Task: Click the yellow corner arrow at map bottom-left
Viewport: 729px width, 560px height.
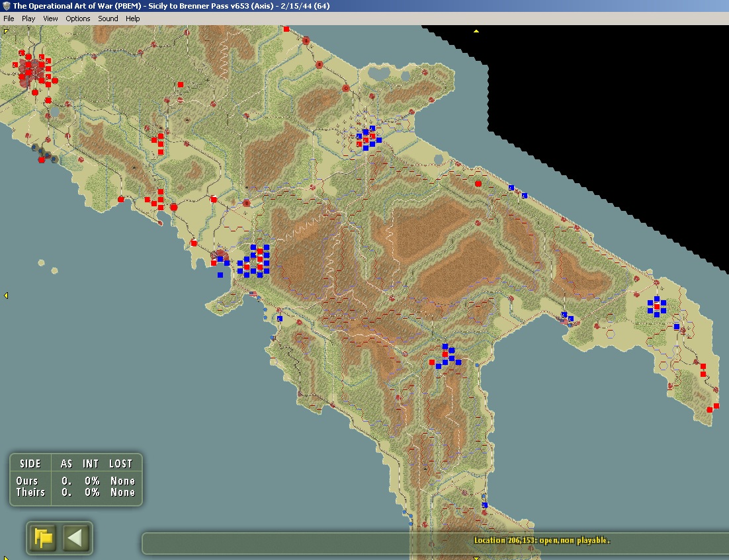Action: [x=5, y=557]
